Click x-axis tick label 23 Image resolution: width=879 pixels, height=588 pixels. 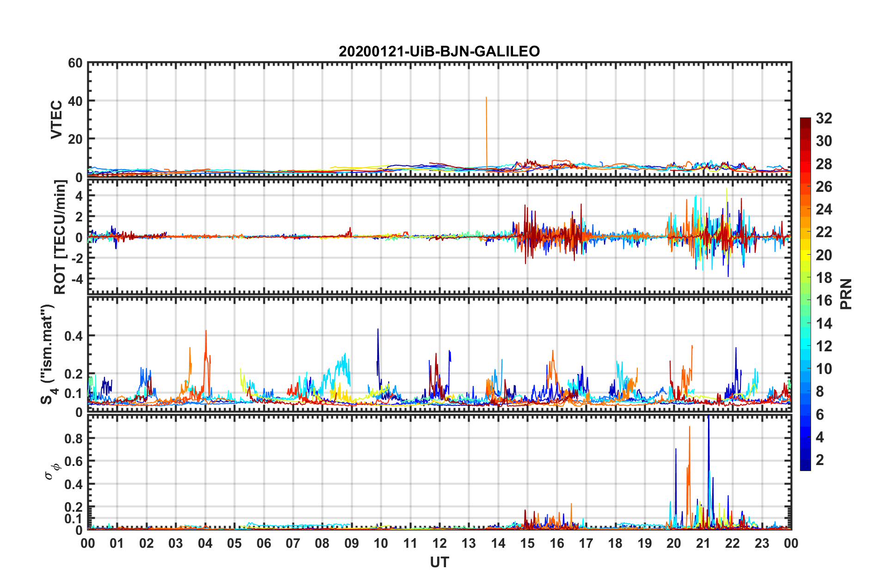pyautogui.click(x=762, y=543)
